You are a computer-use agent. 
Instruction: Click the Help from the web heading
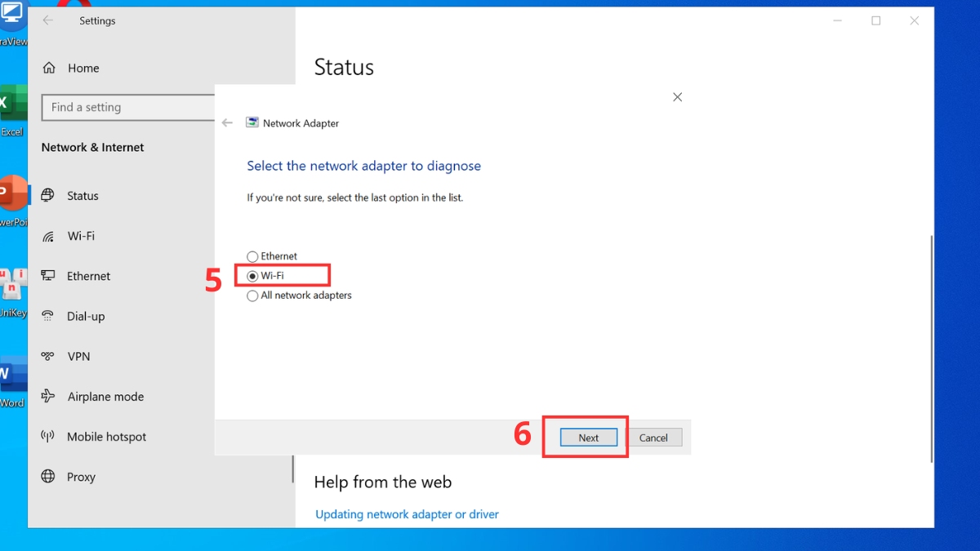tap(382, 482)
